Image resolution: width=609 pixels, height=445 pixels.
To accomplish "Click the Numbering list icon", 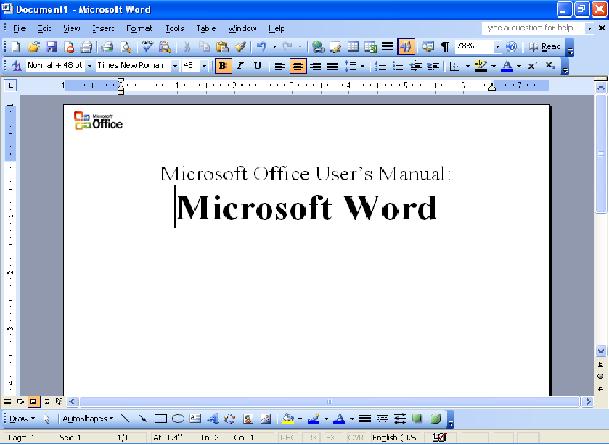I will [x=380, y=66].
